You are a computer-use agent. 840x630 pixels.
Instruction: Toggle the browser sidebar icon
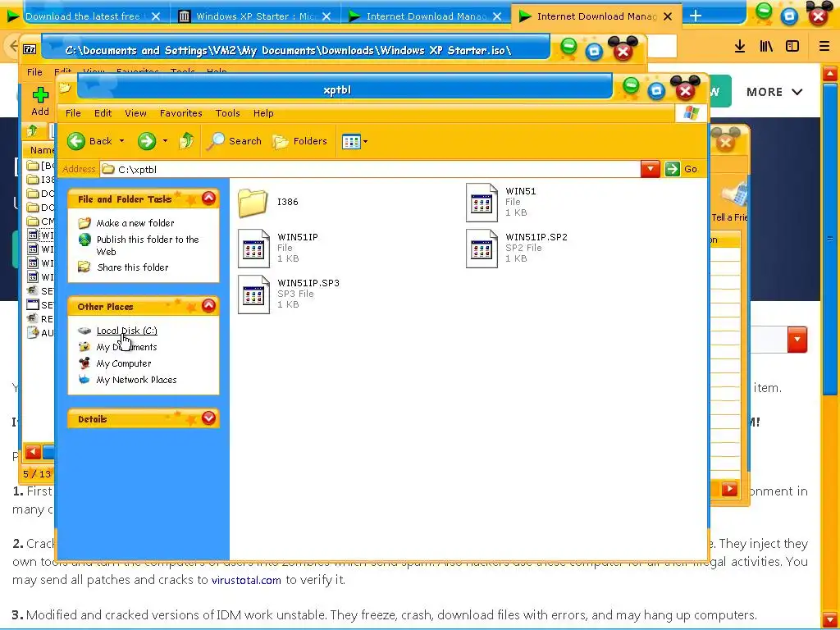pyautogui.click(x=792, y=47)
